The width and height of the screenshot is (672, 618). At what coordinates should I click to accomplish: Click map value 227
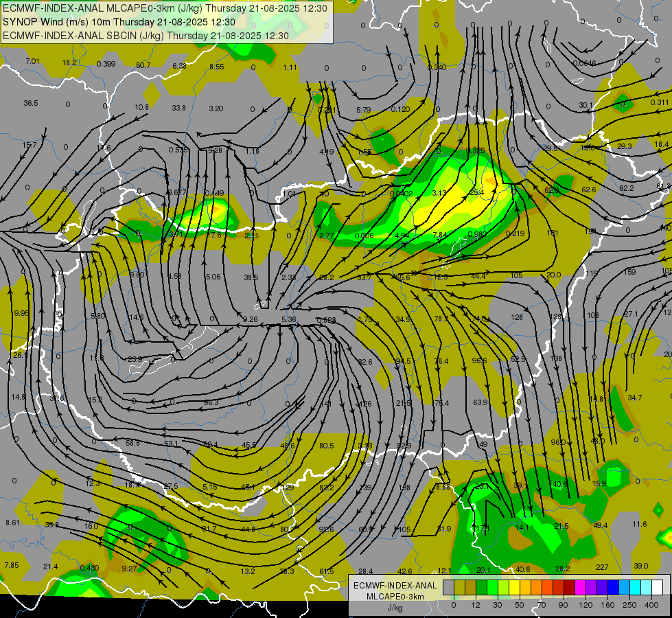point(602,567)
